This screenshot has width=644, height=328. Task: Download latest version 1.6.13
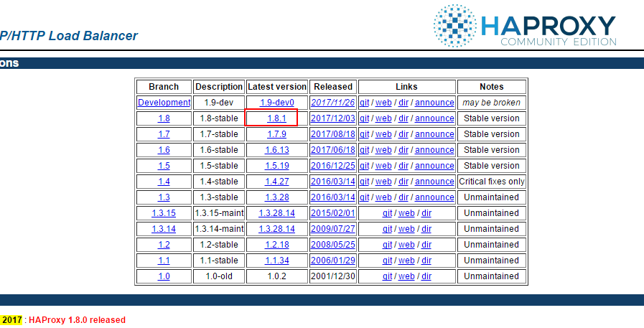click(x=277, y=150)
